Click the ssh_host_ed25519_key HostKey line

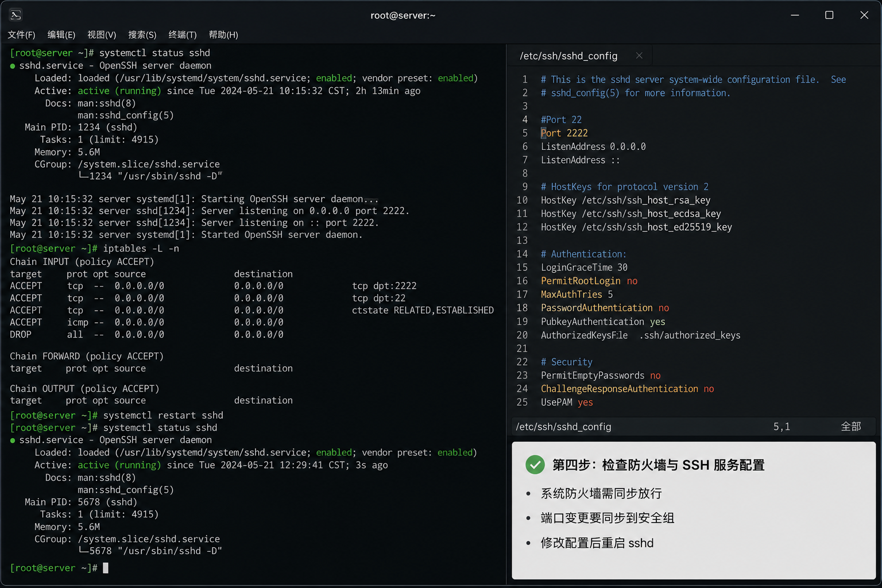point(636,227)
